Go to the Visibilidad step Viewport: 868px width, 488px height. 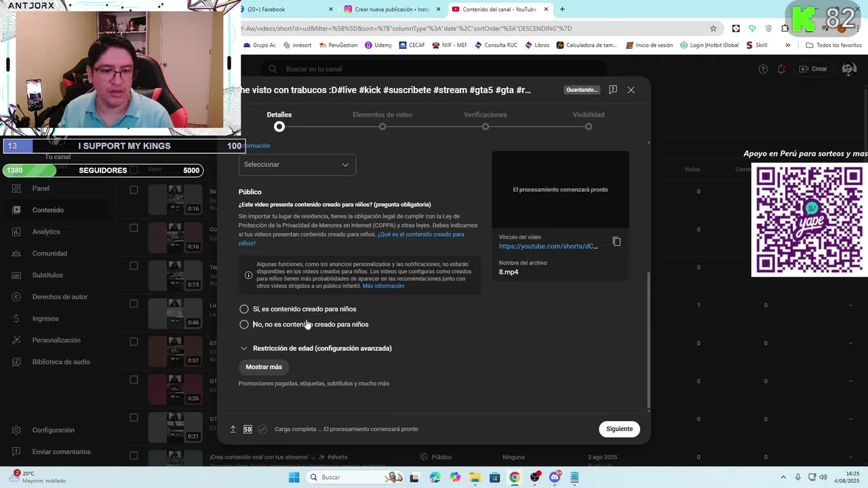(589, 121)
